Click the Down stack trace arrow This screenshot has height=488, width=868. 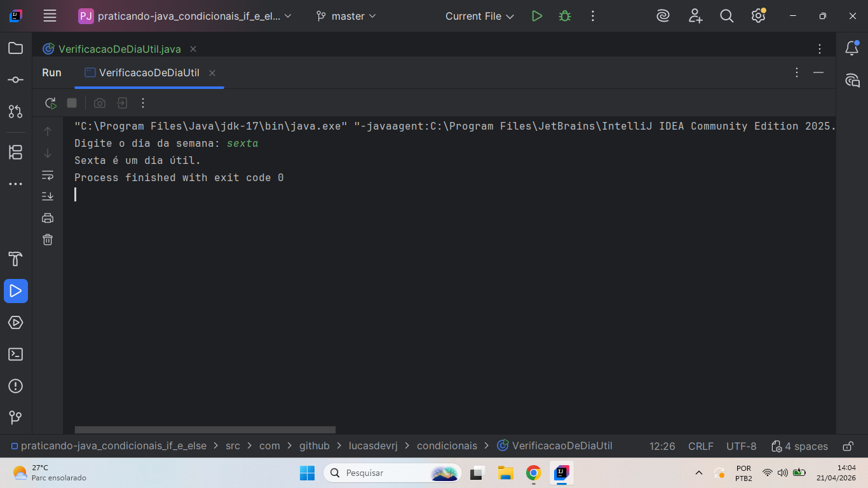click(x=48, y=153)
